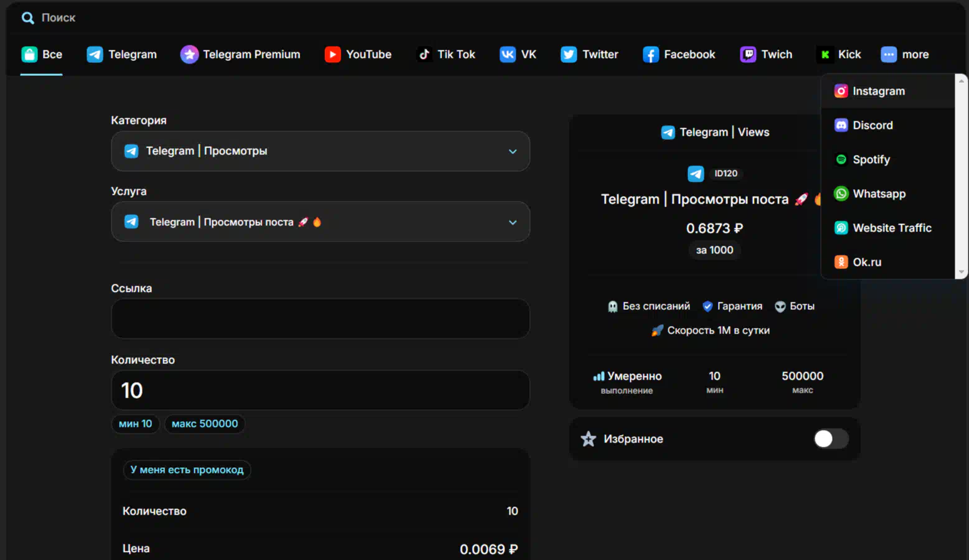The width and height of the screenshot is (969, 560).
Task: Click the Discord icon in dropdown
Action: [841, 125]
